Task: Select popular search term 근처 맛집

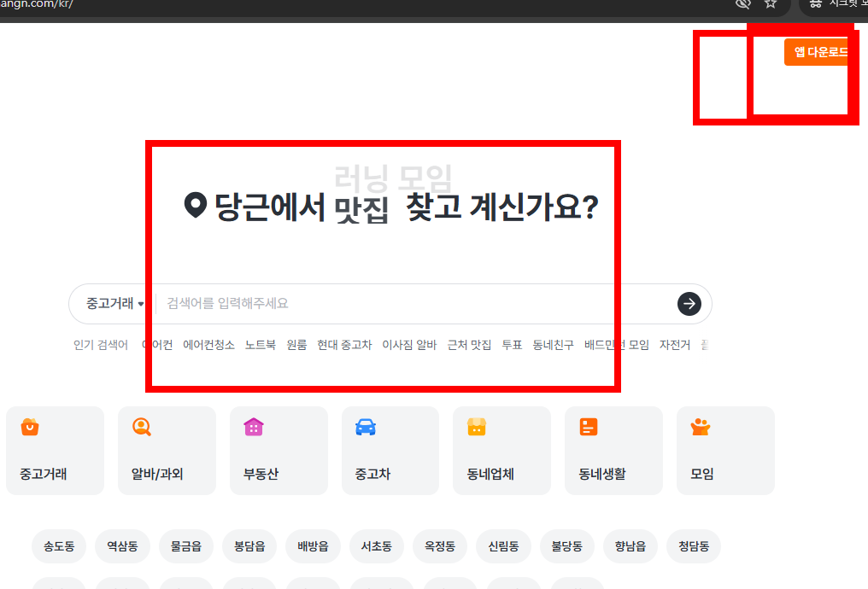Action: coord(469,345)
